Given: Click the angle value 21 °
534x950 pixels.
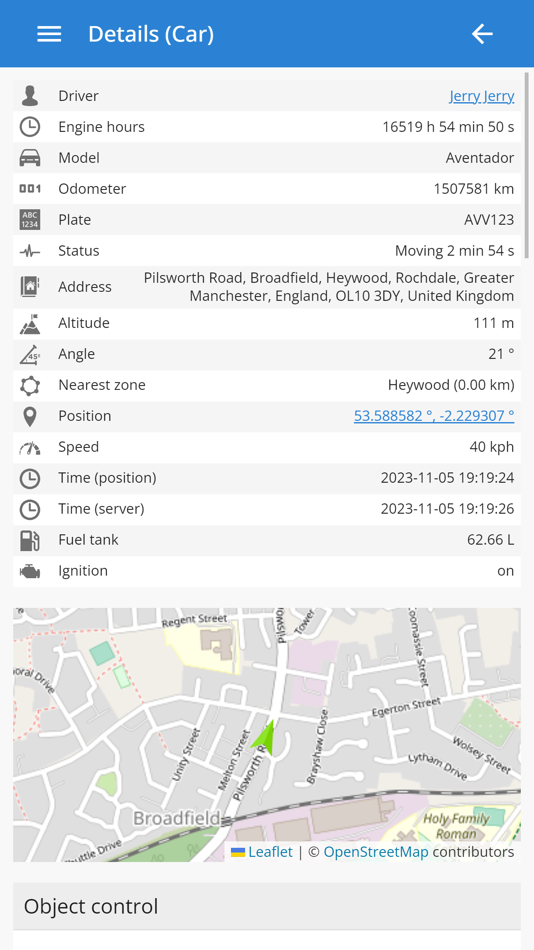Looking at the screenshot, I should click(x=501, y=354).
